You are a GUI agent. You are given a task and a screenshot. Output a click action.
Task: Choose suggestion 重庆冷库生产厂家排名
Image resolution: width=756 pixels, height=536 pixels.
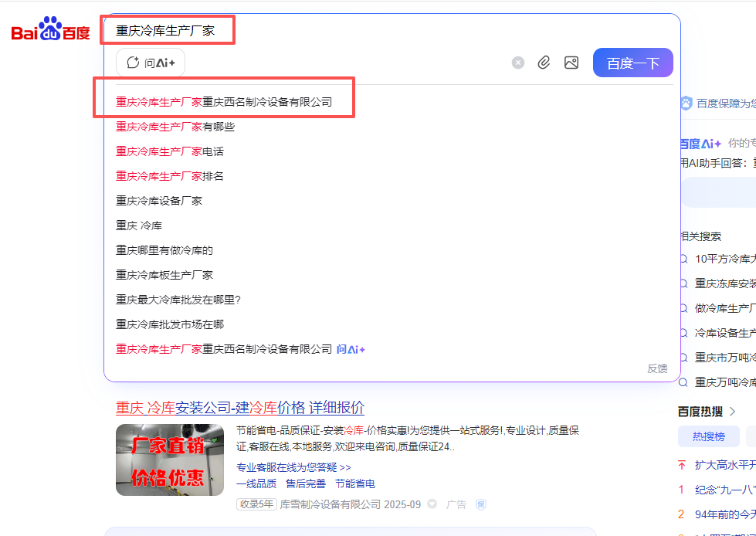coord(170,176)
